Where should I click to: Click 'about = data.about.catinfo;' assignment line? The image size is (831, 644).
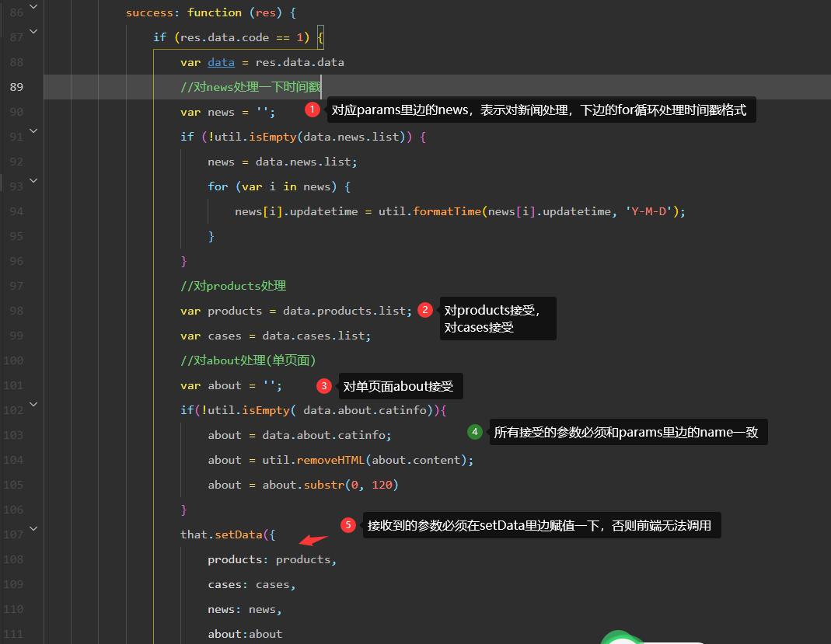pyautogui.click(x=299, y=435)
